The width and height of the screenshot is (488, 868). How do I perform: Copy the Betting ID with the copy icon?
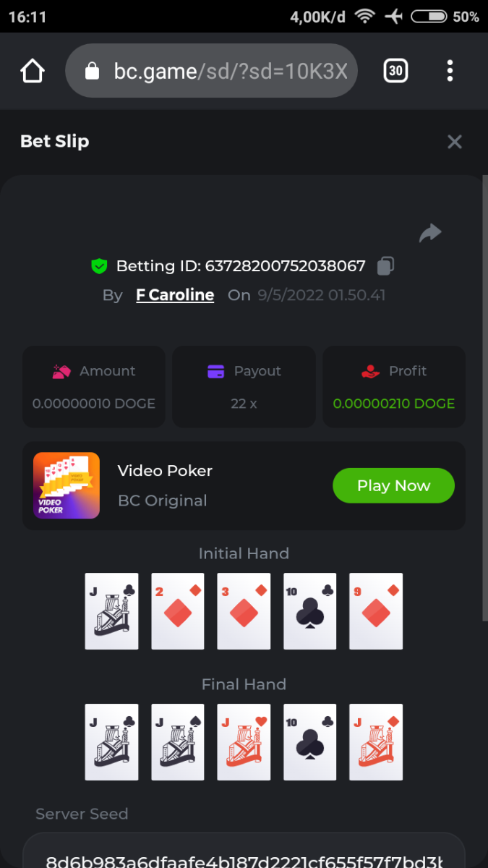tap(385, 266)
